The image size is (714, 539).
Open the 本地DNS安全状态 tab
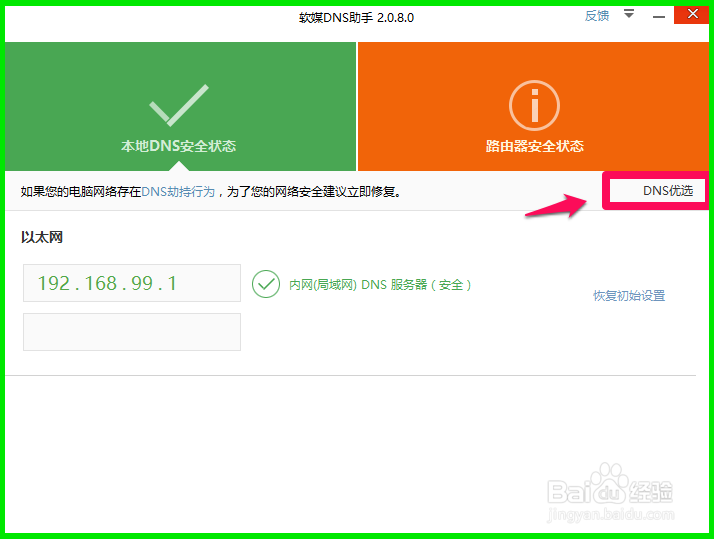pyautogui.click(x=180, y=107)
